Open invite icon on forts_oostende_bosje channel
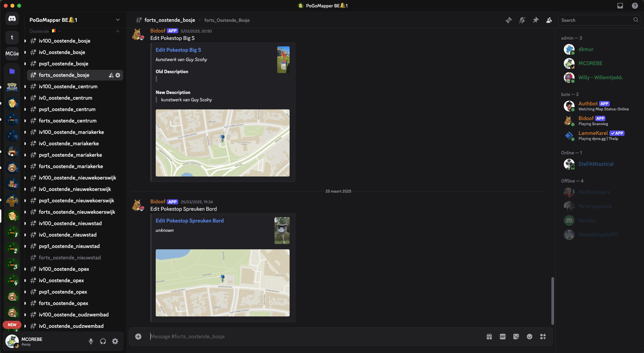 [x=111, y=75]
